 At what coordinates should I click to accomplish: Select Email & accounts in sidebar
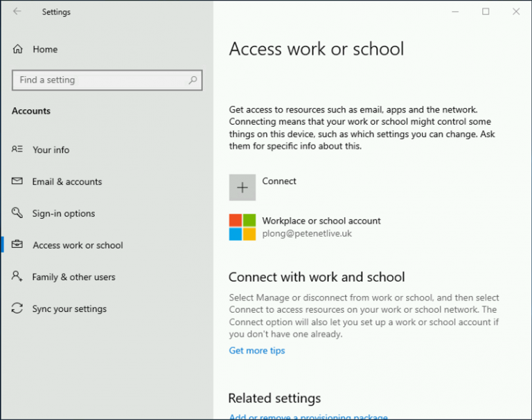click(66, 181)
